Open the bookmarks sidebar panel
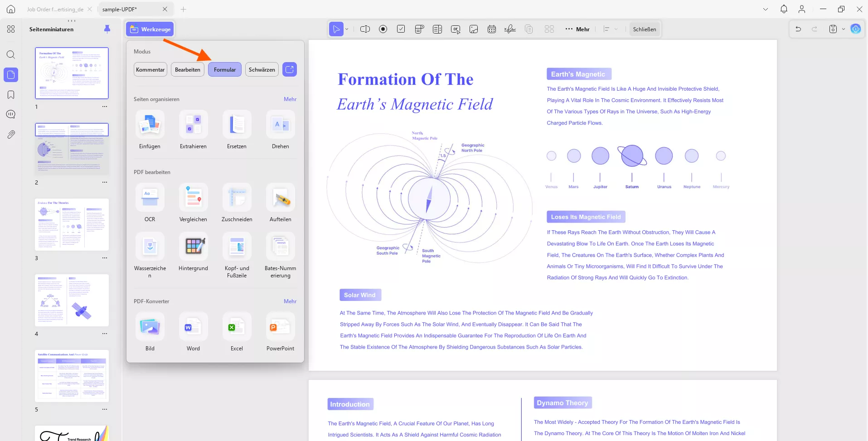Viewport: 868px width, 441px height. point(11,95)
